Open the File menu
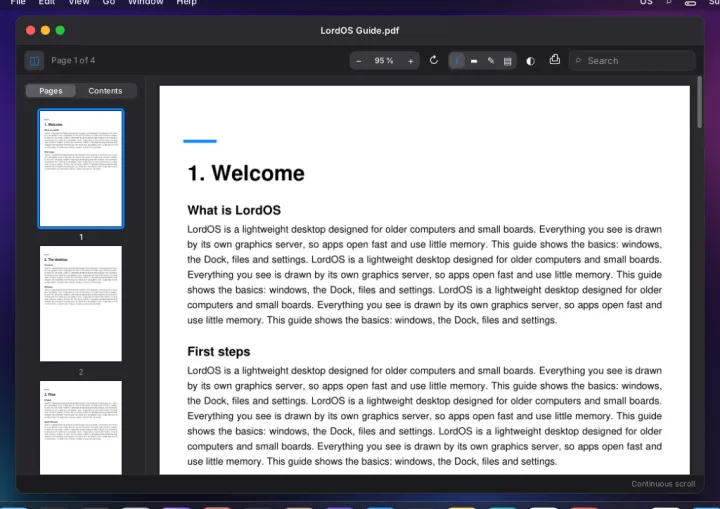720x509 pixels. (18, 2)
